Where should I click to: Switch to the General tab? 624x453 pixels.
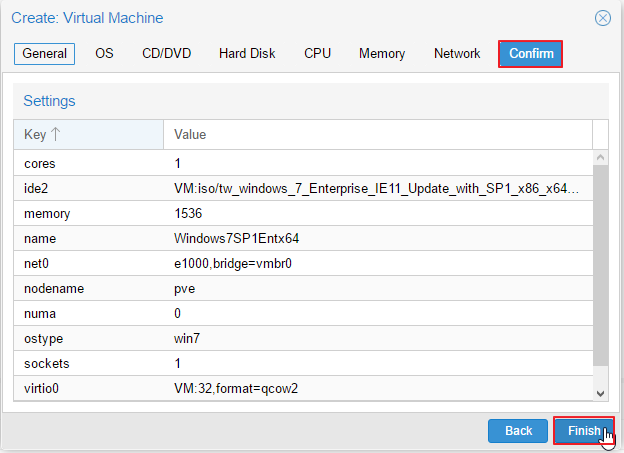click(x=45, y=54)
